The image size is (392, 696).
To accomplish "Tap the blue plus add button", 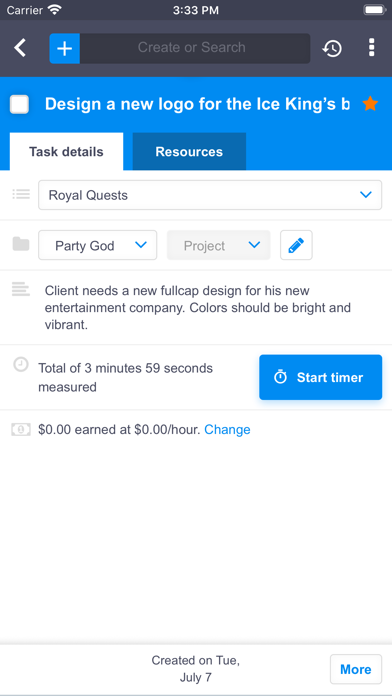I will [64, 48].
